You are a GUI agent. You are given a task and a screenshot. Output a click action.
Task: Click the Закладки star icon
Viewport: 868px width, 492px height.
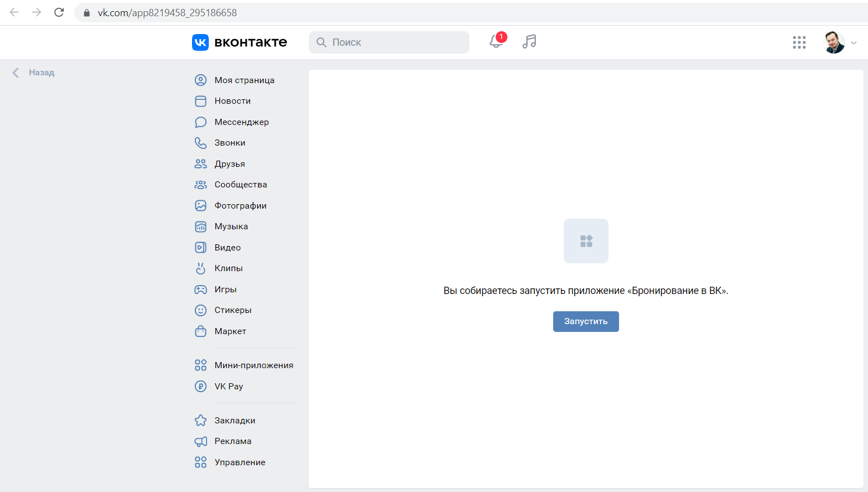click(x=200, y=421)
